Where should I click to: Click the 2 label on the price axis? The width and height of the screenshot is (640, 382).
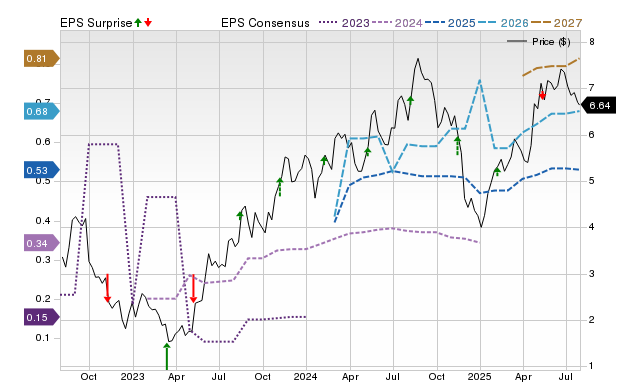tap(591, 320)
